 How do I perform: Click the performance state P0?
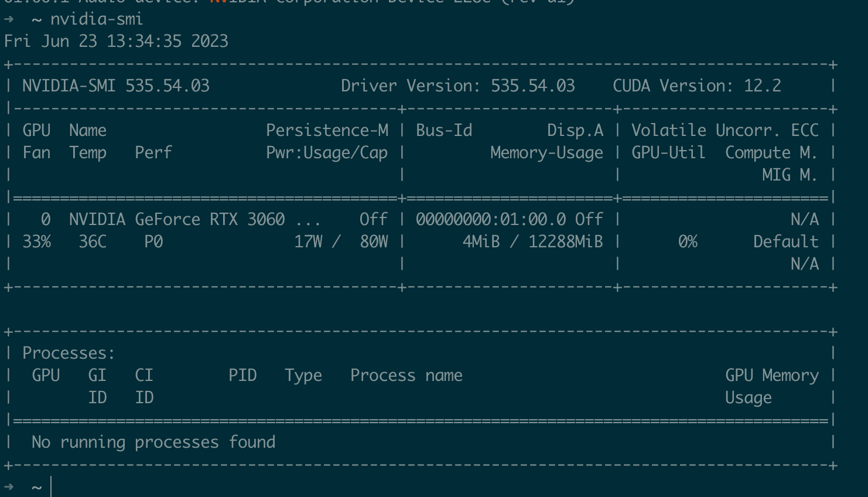tap(153, 242)
